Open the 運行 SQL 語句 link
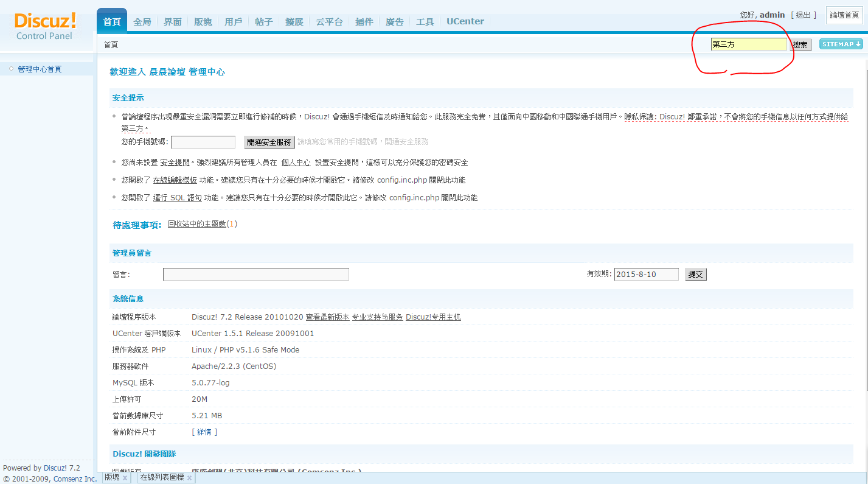This screenshot has height=484, width=868. click(178, 198)
